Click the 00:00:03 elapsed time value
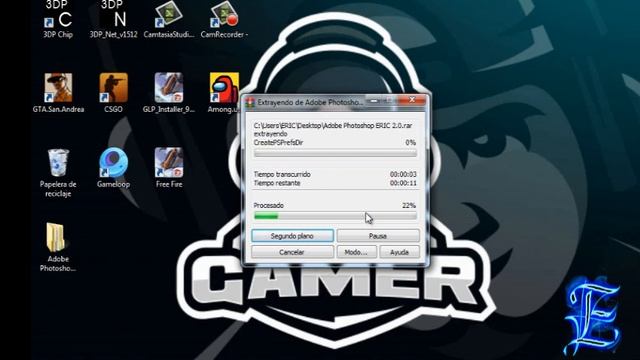 [403, 174]
